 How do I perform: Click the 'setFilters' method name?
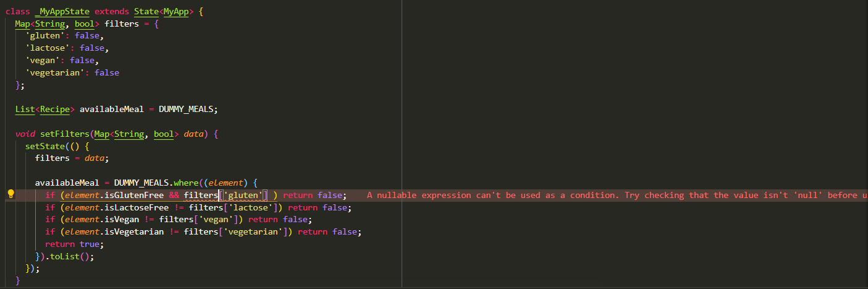pyautogui.click(x=65, y=134)
